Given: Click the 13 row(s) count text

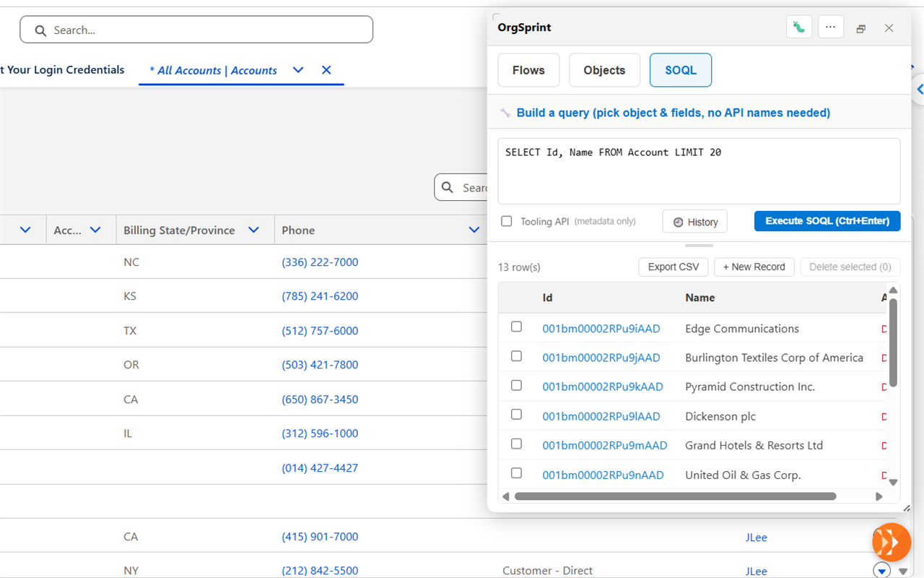Looking at the screenshot, I should pos(519,267).
